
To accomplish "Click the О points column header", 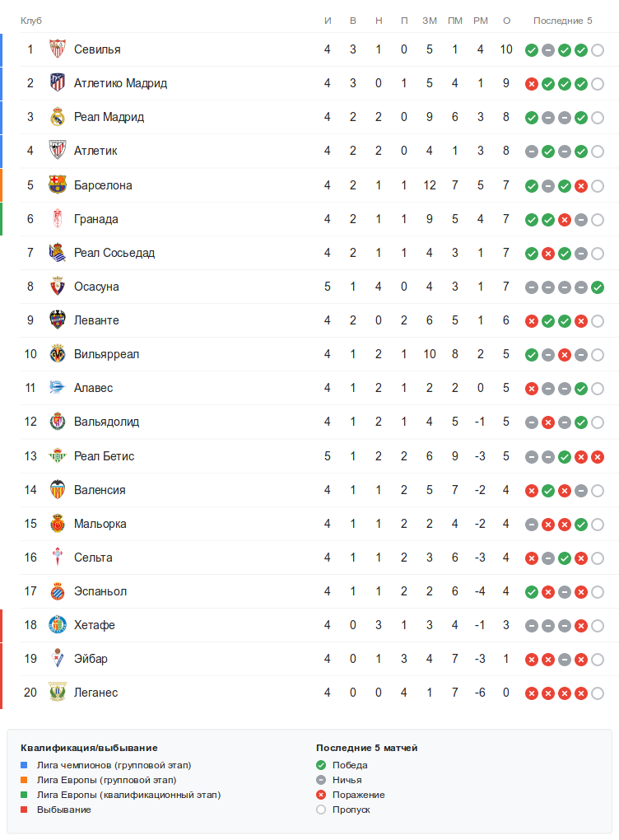I will click(506, 20).
